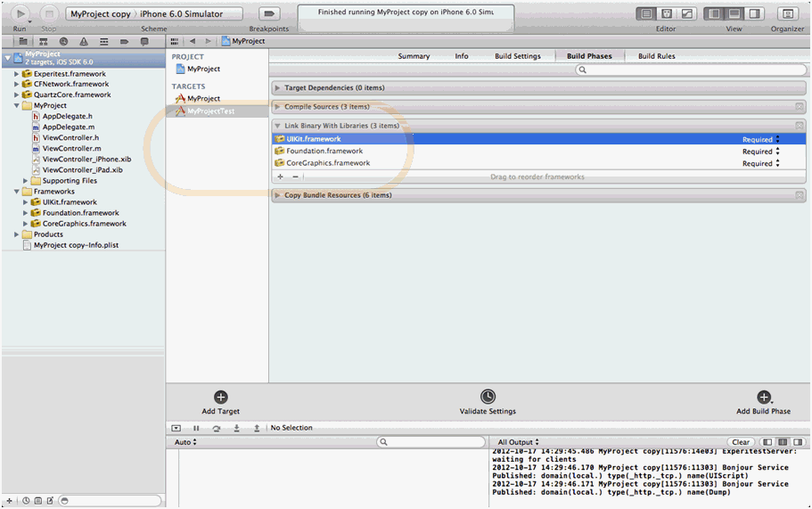Show the issue navigator warning icon
This screenshot has height=509, width=812.
click(84, 42)
